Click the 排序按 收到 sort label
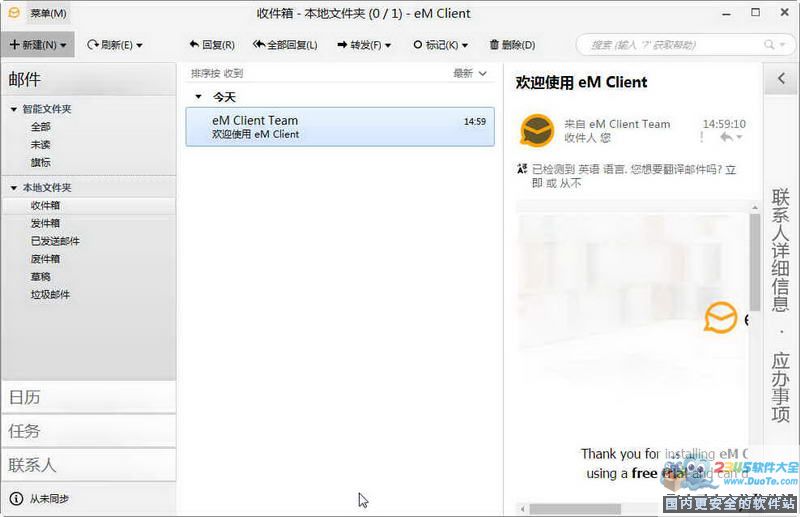 pos(217,73)
